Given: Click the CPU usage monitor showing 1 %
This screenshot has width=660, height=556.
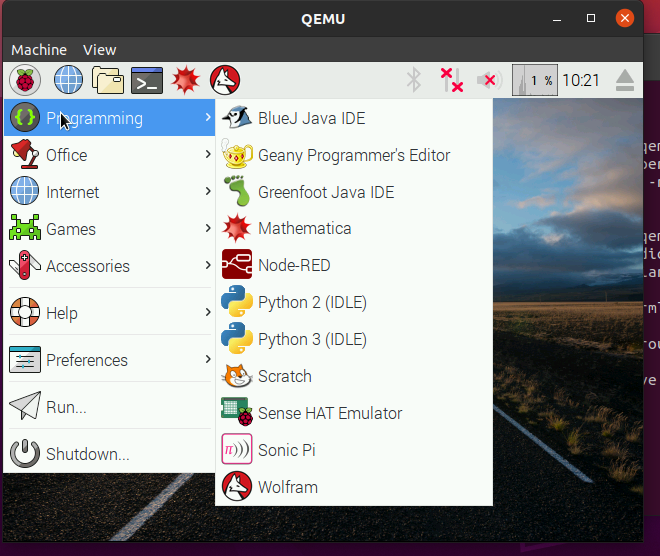Looking at the screenshot, I should pos(535,80).
